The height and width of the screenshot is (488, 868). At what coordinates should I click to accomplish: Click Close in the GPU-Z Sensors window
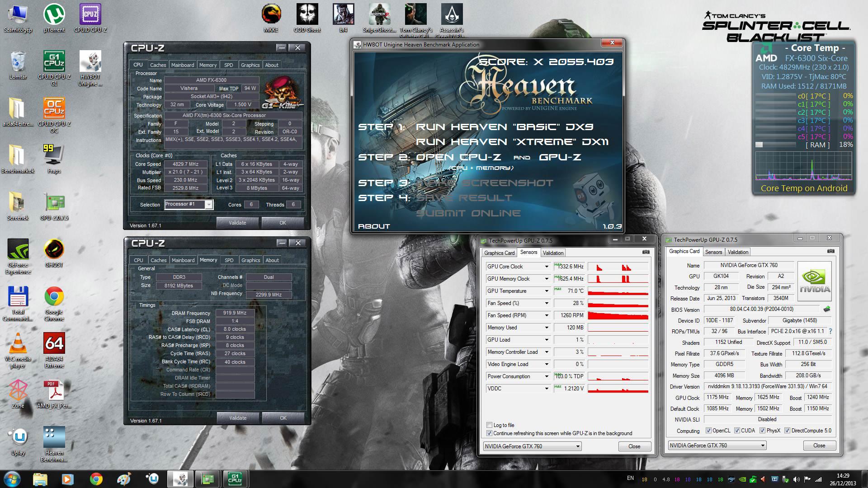click(634, 446)
